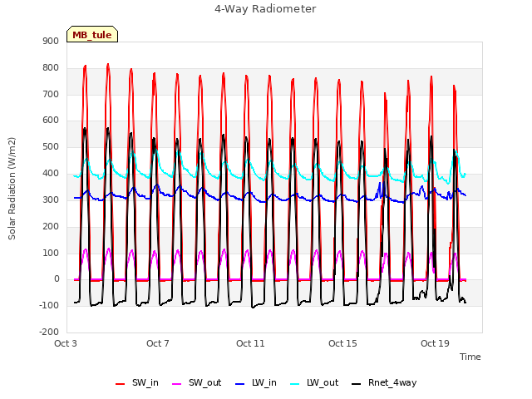Click the magenta SW_out legend swatch
Viewport: 532px width, 399px height.
[x=177, y=384]
